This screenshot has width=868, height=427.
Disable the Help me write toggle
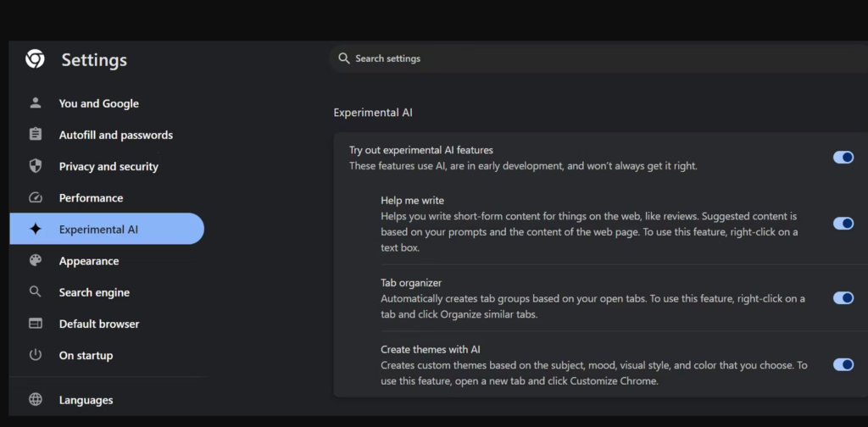click(x=843, y=224)
